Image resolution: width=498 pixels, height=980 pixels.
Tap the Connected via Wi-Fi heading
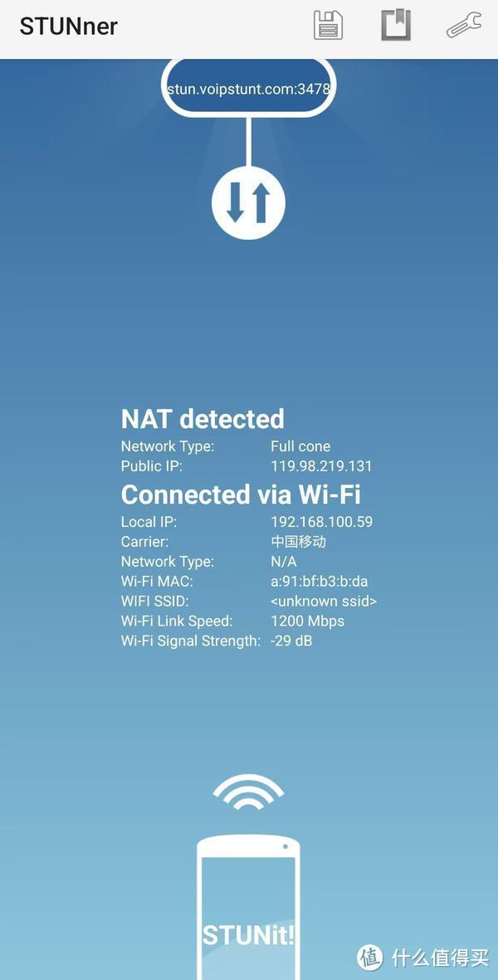pyautogui.click(x=241, y=495)
